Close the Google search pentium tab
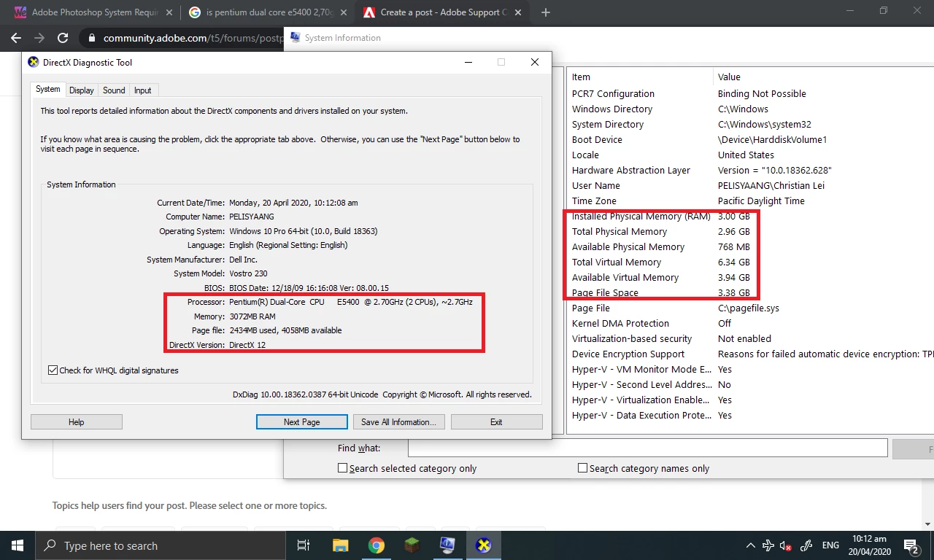 [x=342, y=12]
